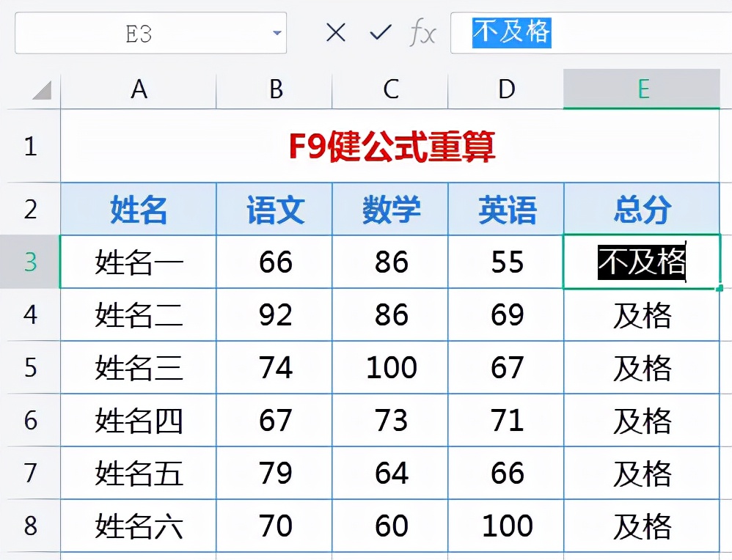This screenshot has height=560, width=732.
Task: Click the cell with value 92
Action: (x=274, y=315)
